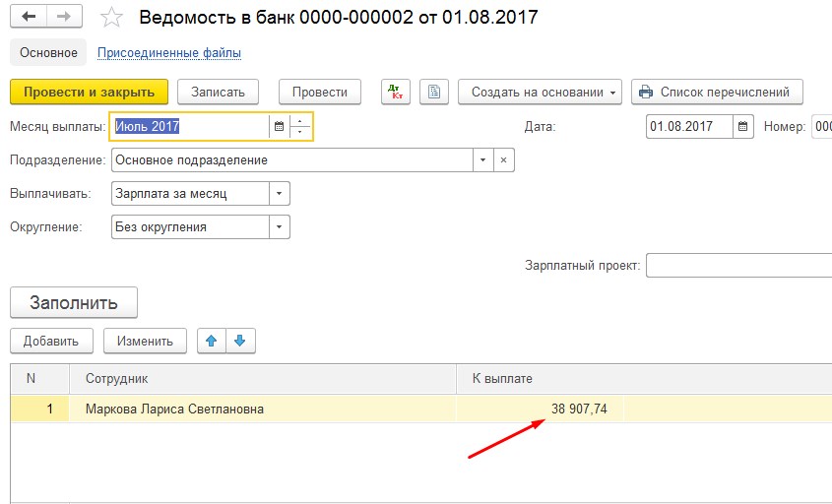Move the row down with blue arrow
The height and width of the screenshot is (504, 832).
click(240, 341)
